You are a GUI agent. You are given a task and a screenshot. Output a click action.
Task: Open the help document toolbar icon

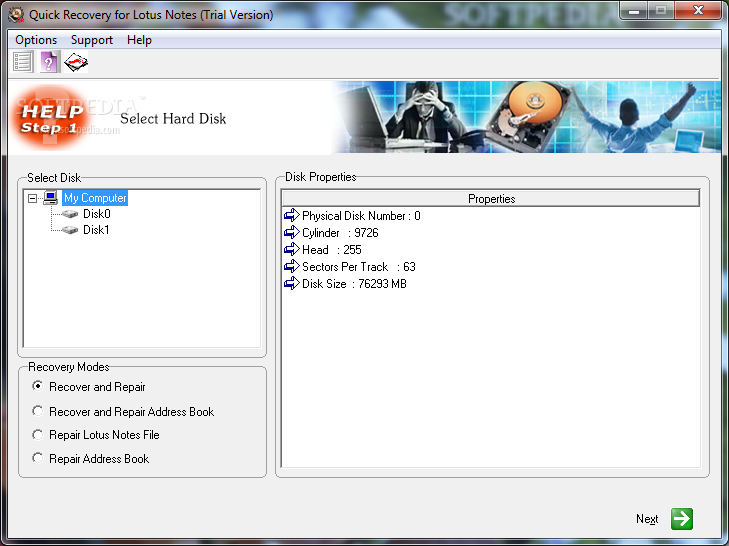click(49, 62)
